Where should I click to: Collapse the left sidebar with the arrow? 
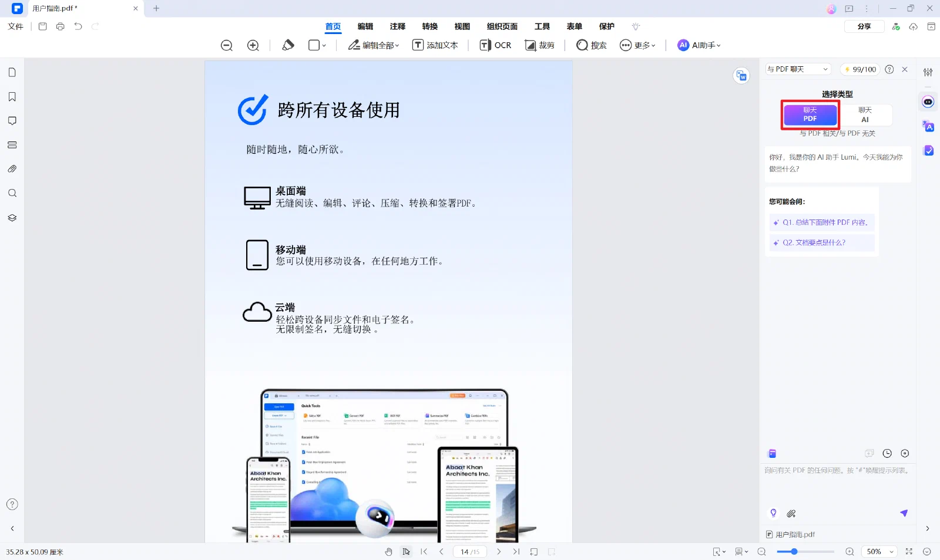(x=12, y=528)
